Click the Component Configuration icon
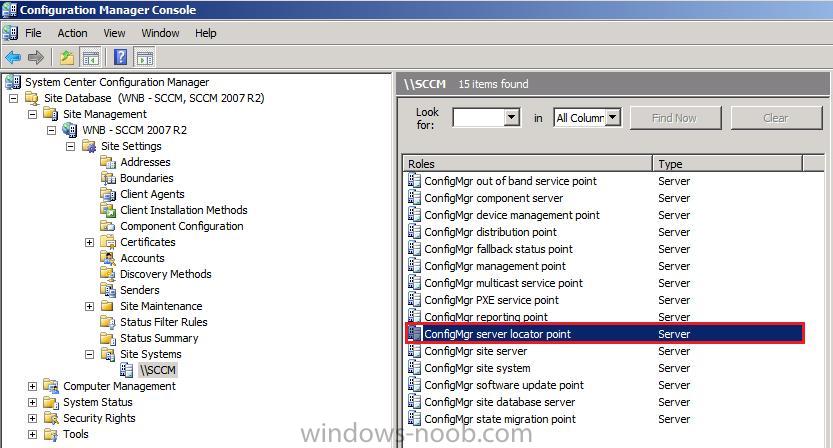The image size is (833, 448). pyautogui.click(x=108, y=226)
